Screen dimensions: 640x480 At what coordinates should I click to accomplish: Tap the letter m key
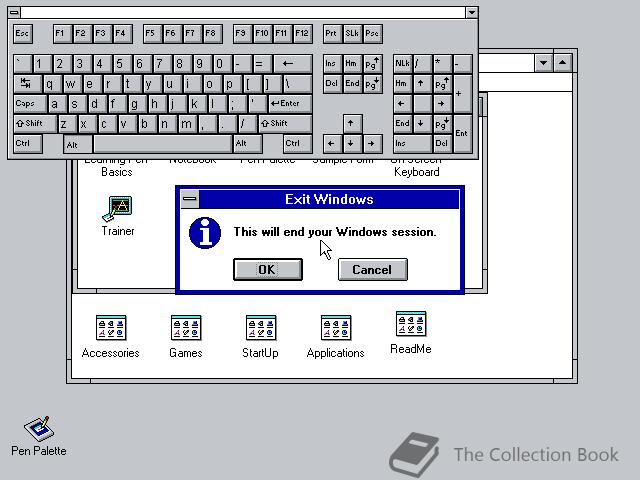[x=187, y=124]
